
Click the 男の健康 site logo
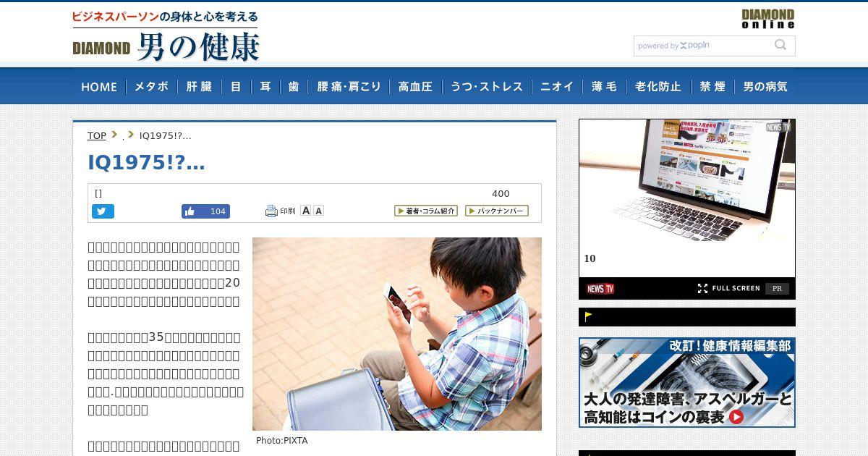[x=166, y=46]
